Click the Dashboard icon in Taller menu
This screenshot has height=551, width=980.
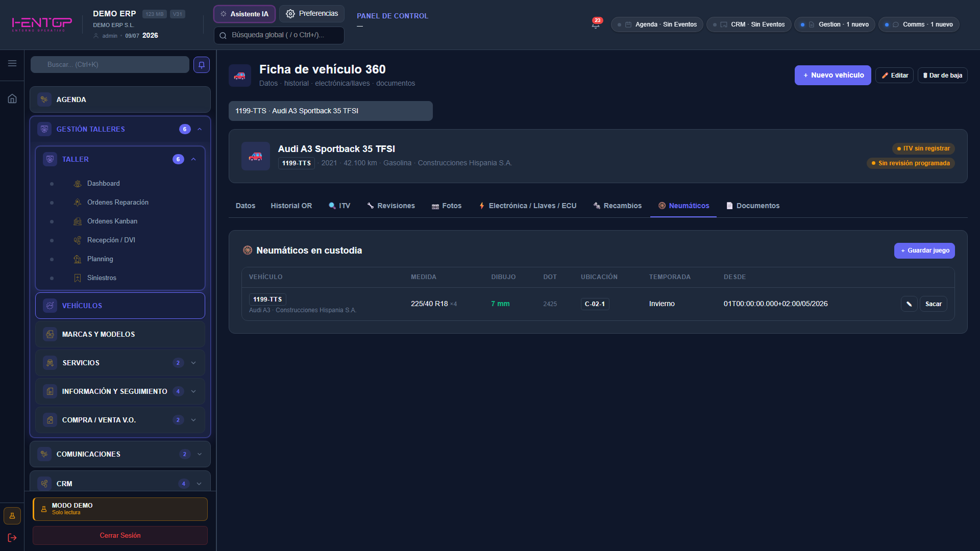(x=78, y=184)
